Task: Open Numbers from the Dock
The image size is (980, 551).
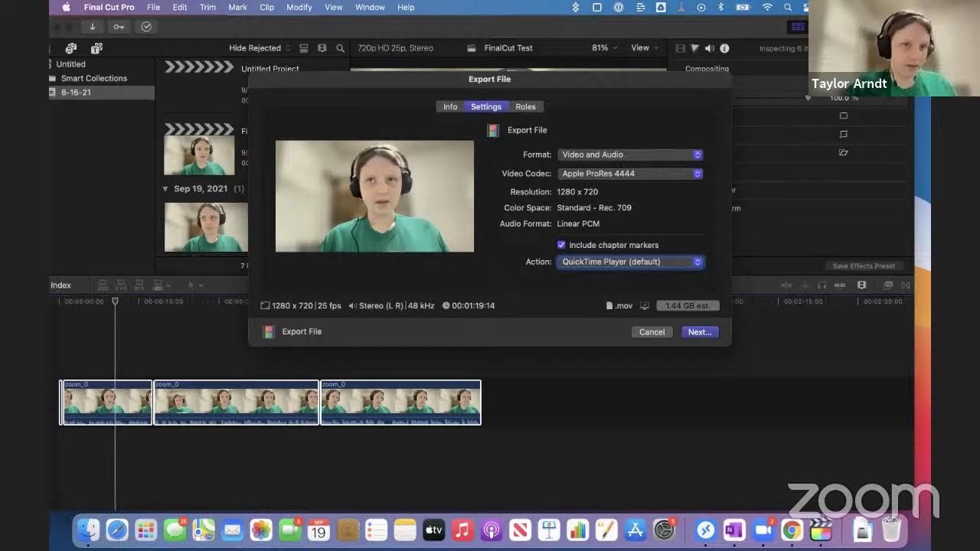Action: [578, 530]
